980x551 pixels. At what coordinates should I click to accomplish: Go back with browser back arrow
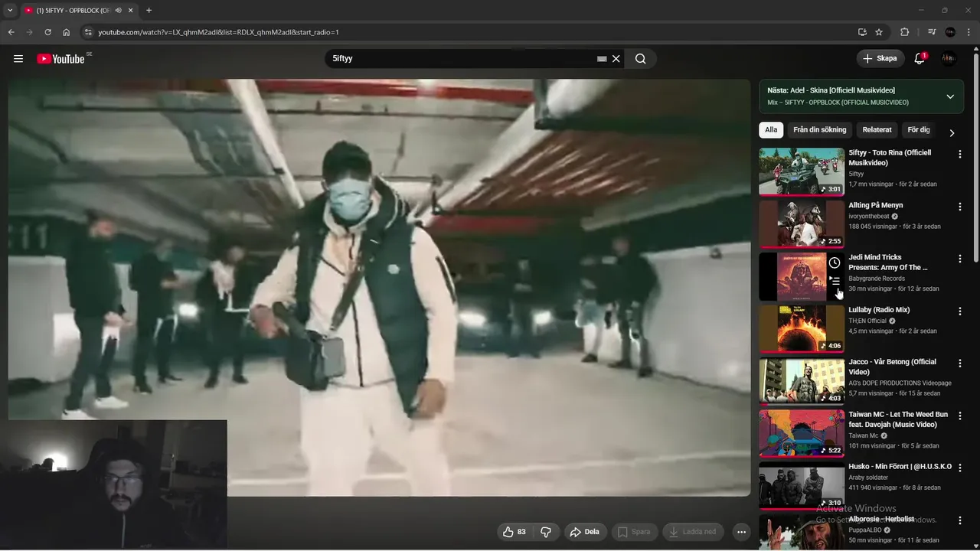pyautogui.click(x=11, y=32)
